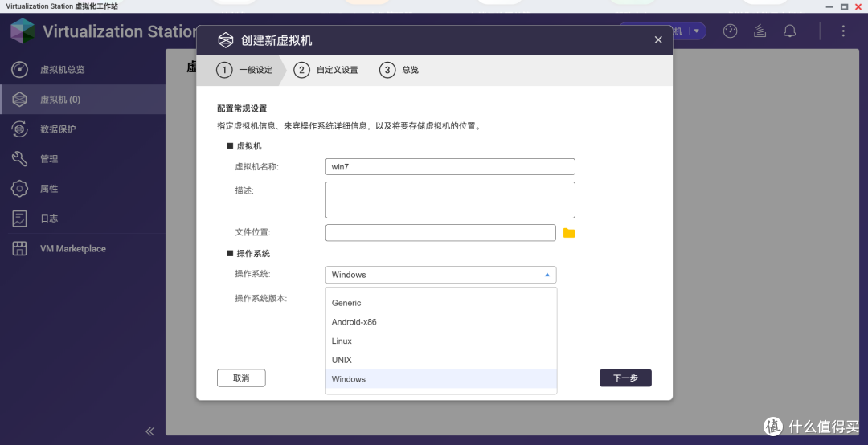The image size is (868, 445).
Task: Close the Virtualization Station window
Action: pos(858,6)
